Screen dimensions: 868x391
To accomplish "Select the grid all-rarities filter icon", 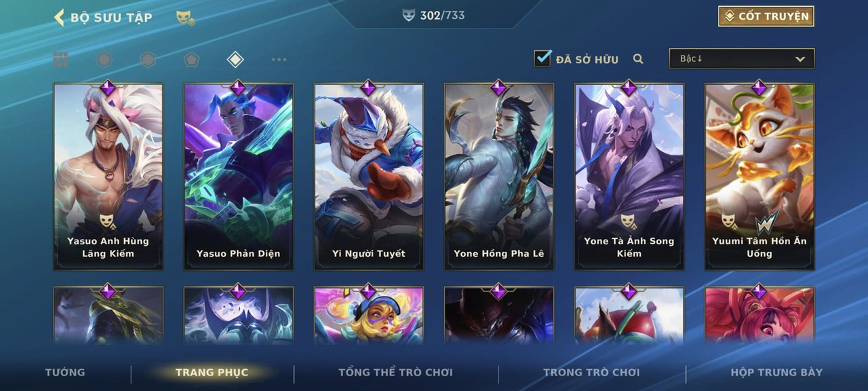I will coord(61,60).
